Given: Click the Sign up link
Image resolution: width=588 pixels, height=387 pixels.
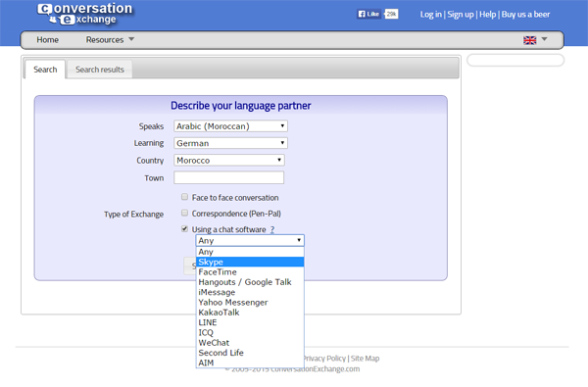Looking at the screenshot, I should pos(461,15).
